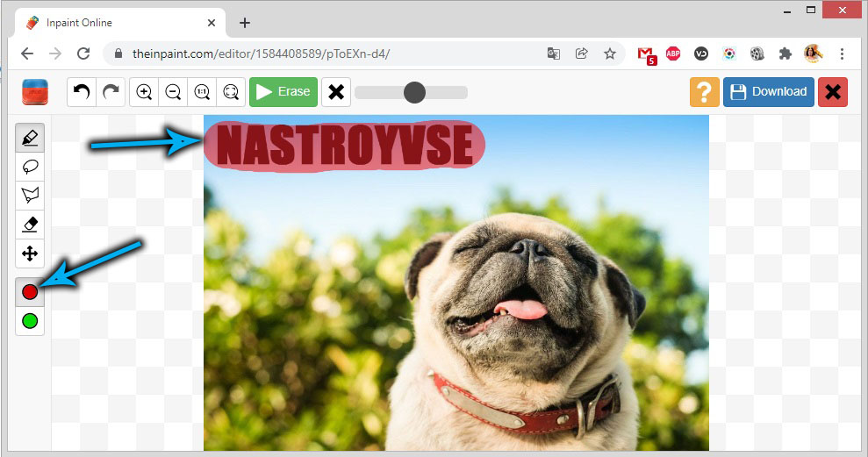The width and height of the screenshot is (868, 457).
Task: Open help with question mark button
Action: pyautogui.click(x=704, y=92)
